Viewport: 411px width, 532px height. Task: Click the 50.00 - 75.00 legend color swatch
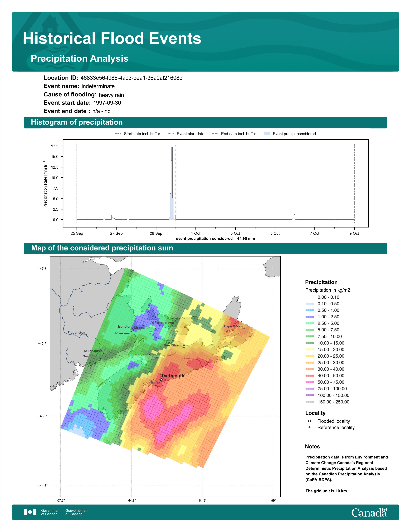coord(309,382)
